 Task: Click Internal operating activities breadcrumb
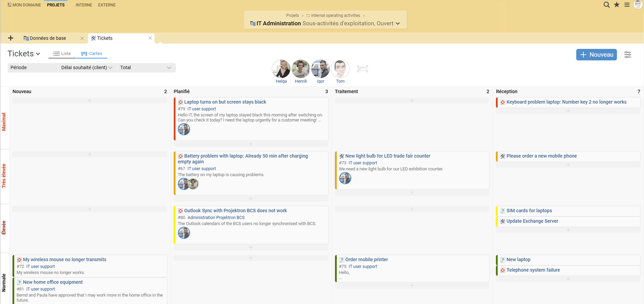[335, 16]
